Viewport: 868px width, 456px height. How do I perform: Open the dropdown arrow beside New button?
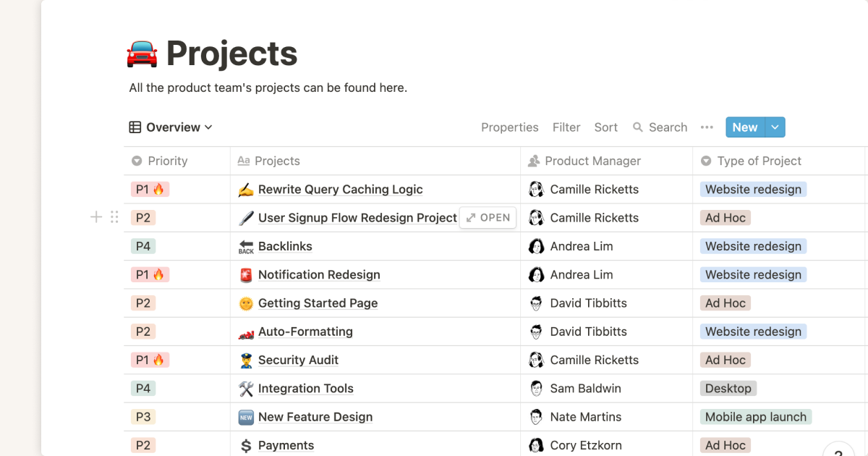[775, 127]
